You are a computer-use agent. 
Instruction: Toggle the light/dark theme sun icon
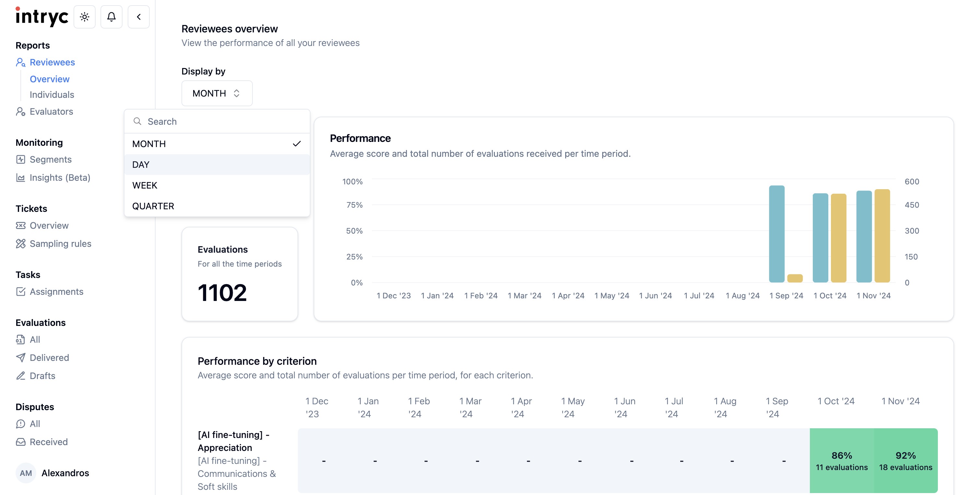point(85,17)
